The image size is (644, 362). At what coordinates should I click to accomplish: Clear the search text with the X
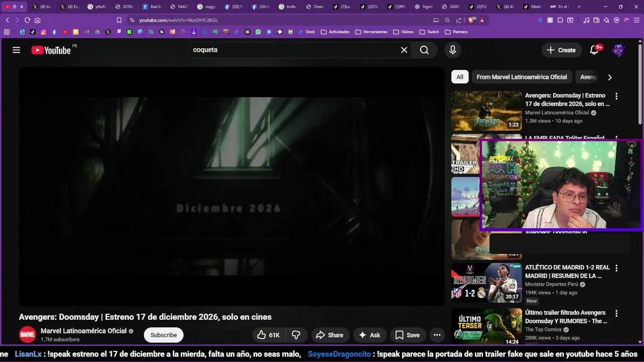click(404, 50)
